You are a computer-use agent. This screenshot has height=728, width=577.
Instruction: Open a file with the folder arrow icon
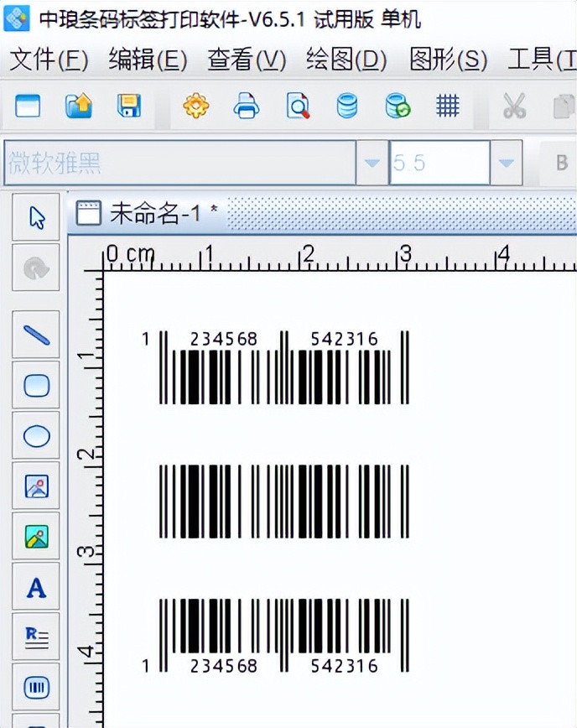79,106
